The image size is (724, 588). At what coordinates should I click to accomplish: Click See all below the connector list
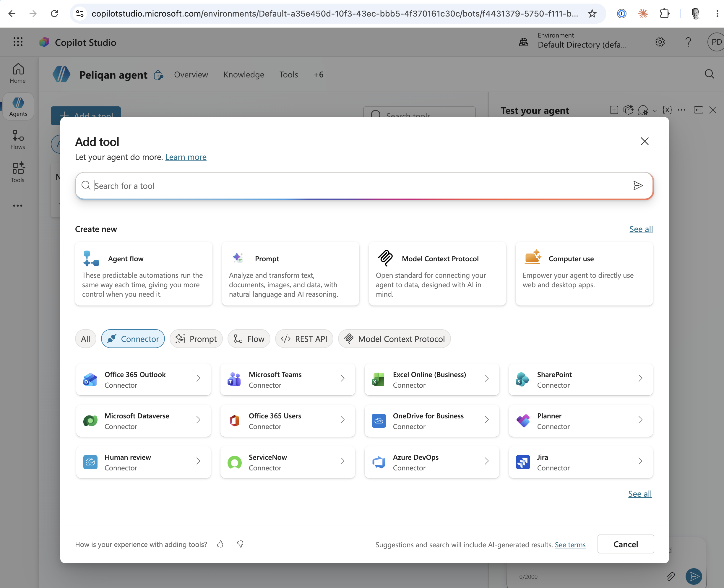(x=640, y=494)
